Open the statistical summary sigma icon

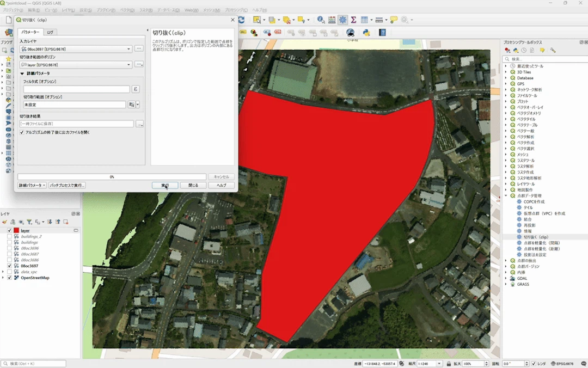(x=353, y=20)
